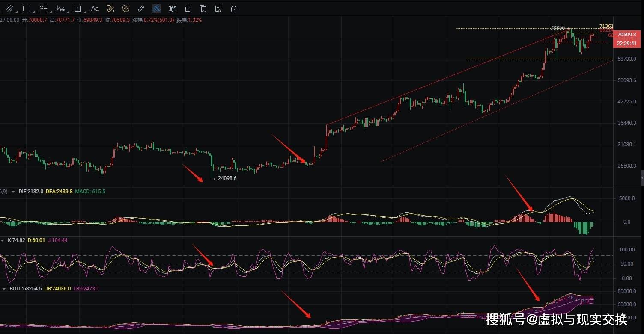Click the 71361 yellow price level label
This screenshot has width=644, height=334.
[606, 26]
